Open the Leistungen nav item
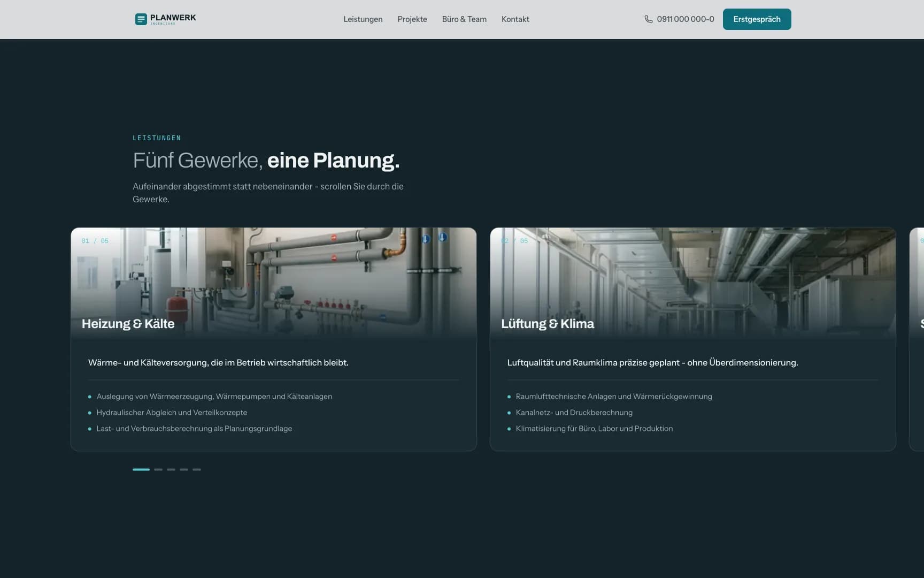The image size is (924, 578). 363,19
